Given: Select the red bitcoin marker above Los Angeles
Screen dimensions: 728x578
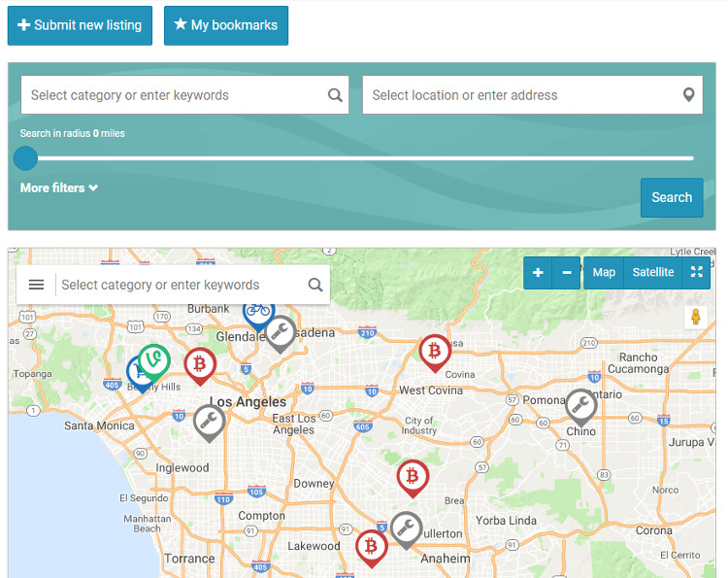Looking at the screenshot, I should [200, 365].
